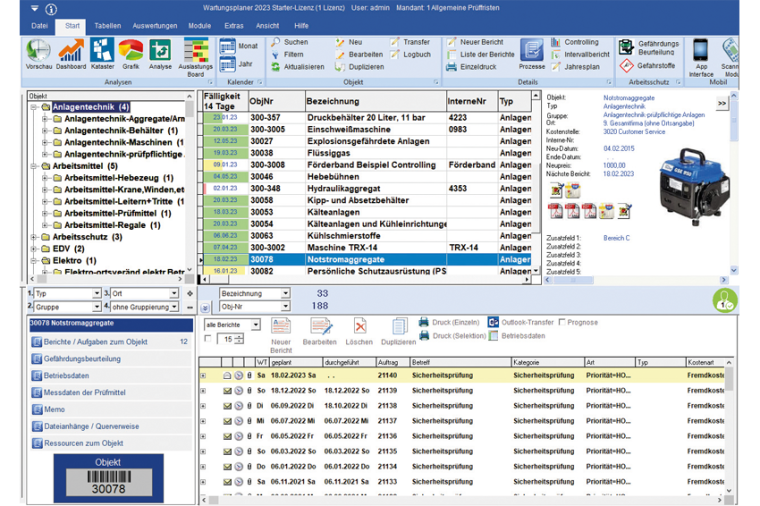The height and width of the screenshot is (506, 760).
Task: Click the info icon in title bar
Action: click(x=51, y=9)
